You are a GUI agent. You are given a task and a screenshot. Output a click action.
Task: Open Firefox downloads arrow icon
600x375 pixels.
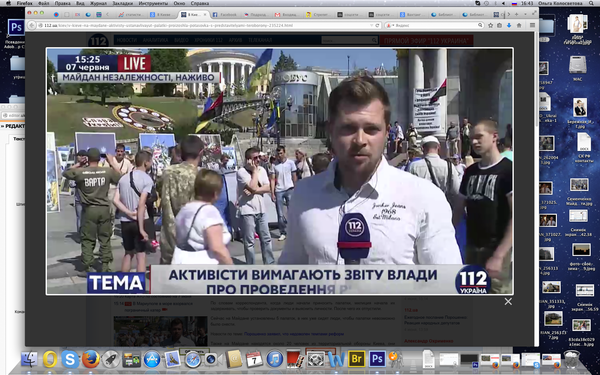click(509, 25)
